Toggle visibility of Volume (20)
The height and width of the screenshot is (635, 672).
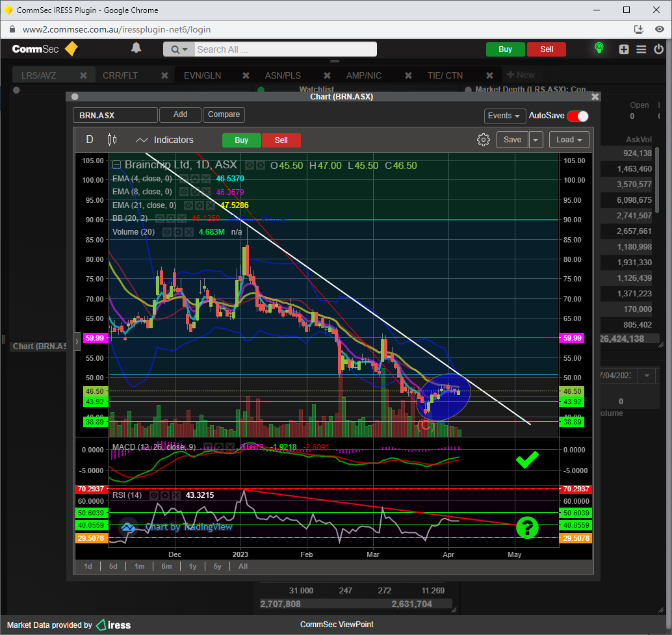[167, 232]
